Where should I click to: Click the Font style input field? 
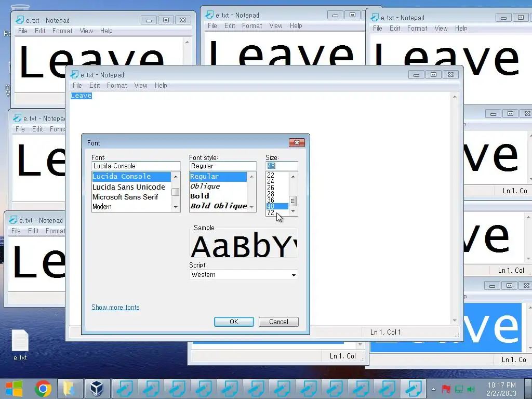point(222,166)
